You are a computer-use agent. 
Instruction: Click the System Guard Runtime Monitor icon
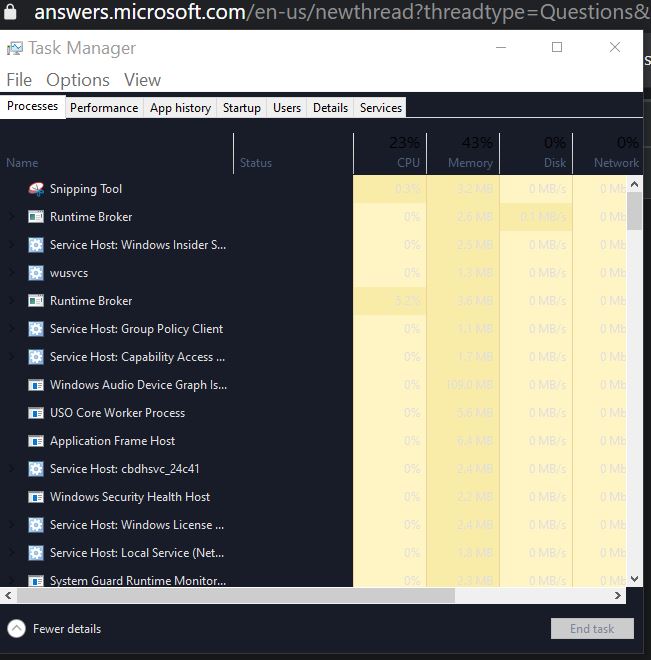pyautogui.click(x=36, y=581)
